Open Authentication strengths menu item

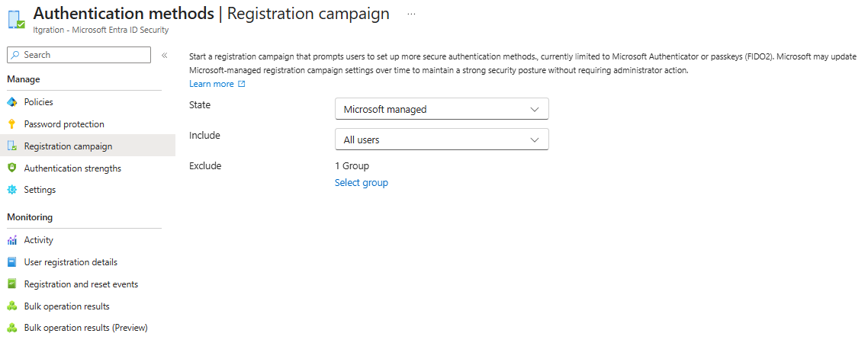click(x=72, y=168)
